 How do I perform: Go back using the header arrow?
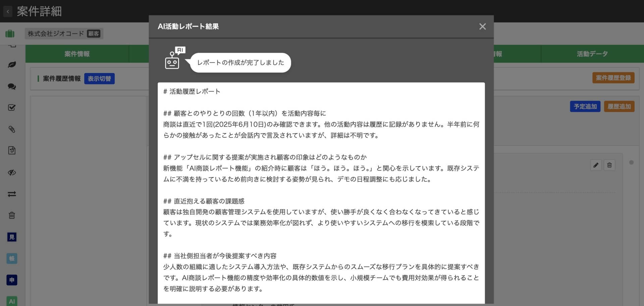click(8, 11)
